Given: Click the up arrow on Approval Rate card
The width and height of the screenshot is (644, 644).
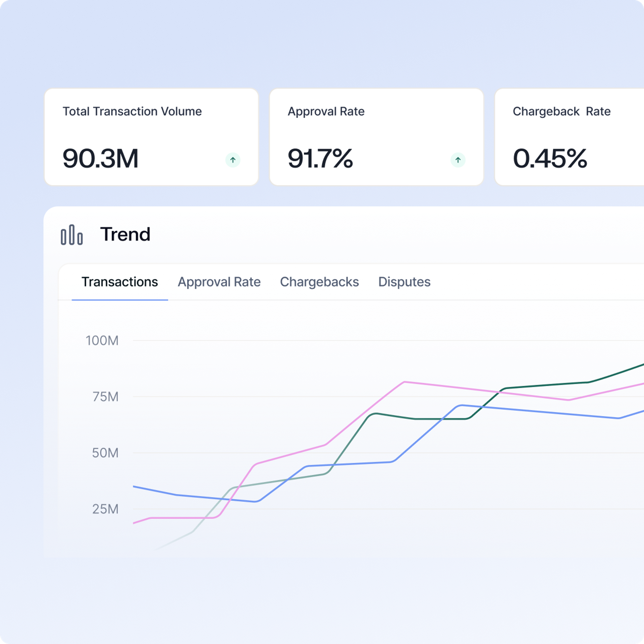Looking at the screenshot, I should [x=458, y=160].
